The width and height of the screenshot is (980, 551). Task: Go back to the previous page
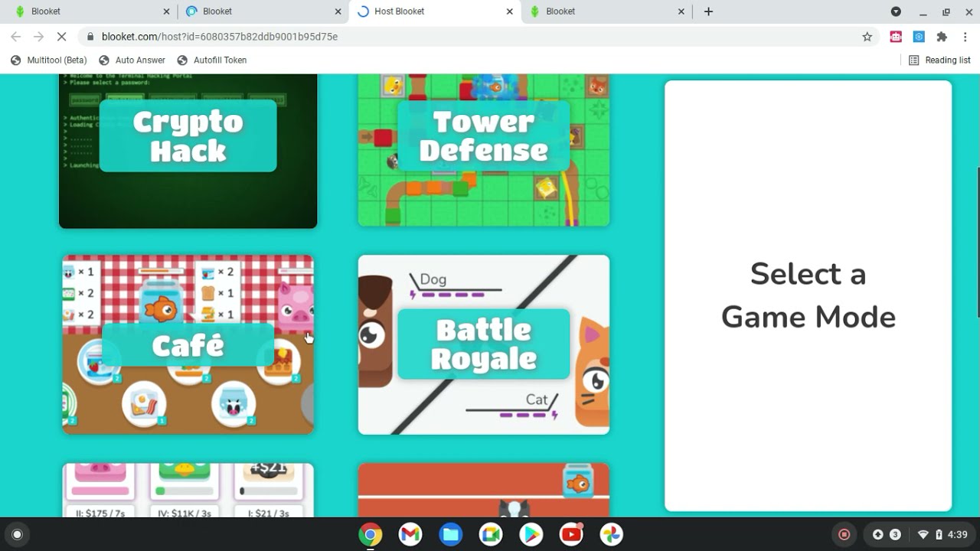(16, 37)
